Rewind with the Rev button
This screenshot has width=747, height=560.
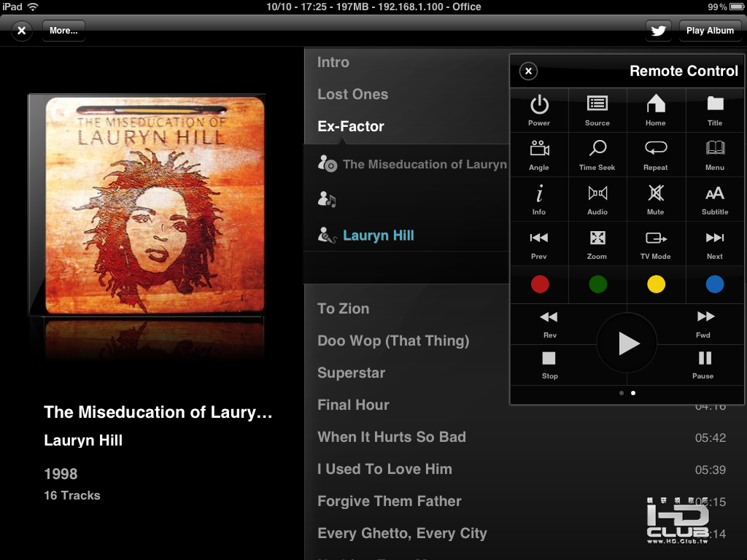coord(549,324)
